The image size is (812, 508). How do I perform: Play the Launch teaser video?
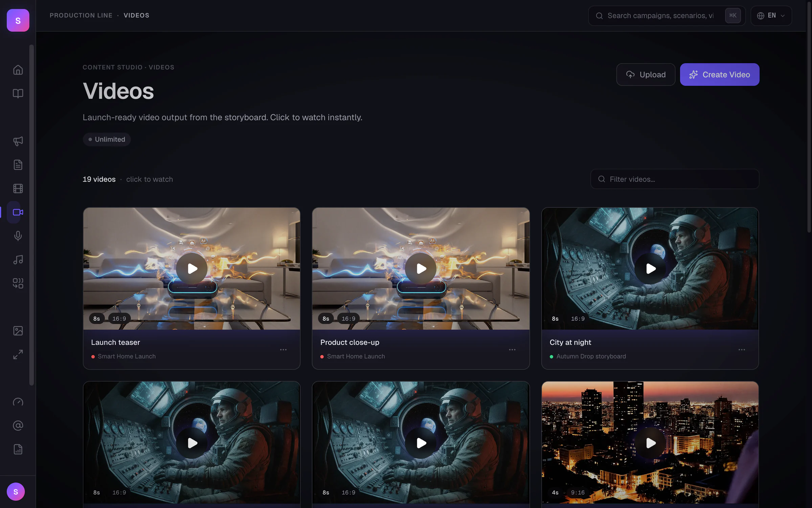click(x=191, y=269)
